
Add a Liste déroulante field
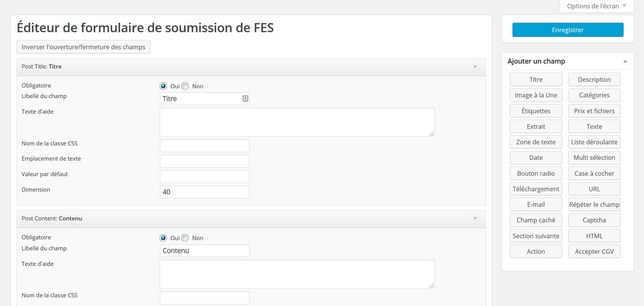(594, 142)
